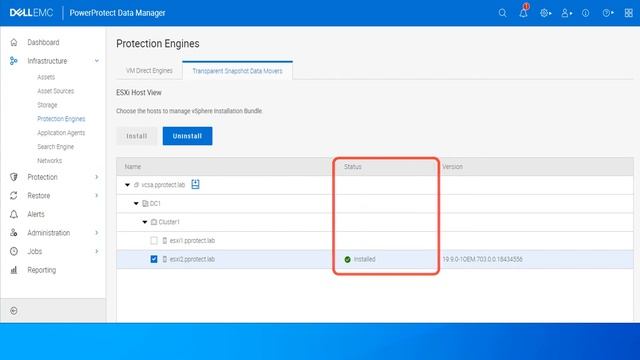Click the Infrastructure icon in sidebar
This screenshot has height=360, width=640.
click(14, 61)
